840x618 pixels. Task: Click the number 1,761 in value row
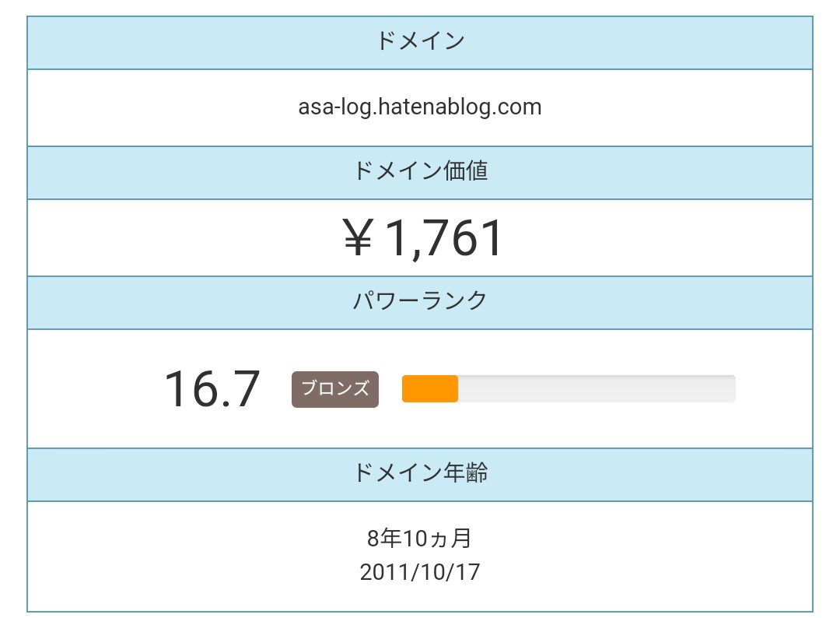[444, 238]
